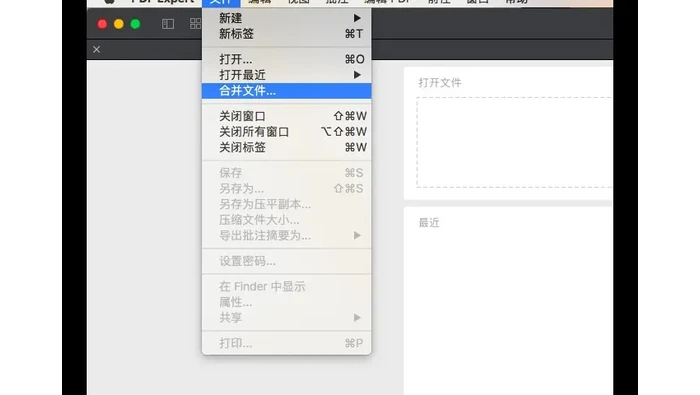Toggle the sidebar panel icon in toolbar
700x395 pixels.
point(168,24)
